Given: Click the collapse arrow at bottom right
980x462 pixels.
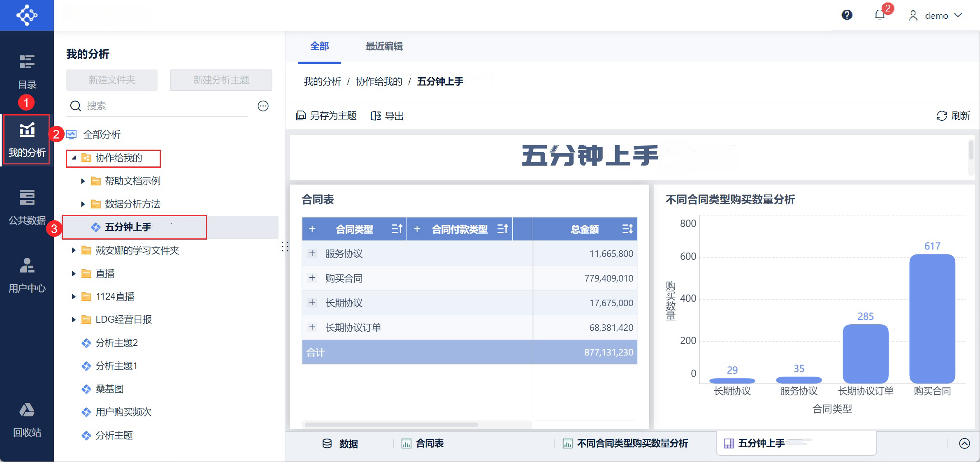Looking at the screenshot, I should [964, 444].
